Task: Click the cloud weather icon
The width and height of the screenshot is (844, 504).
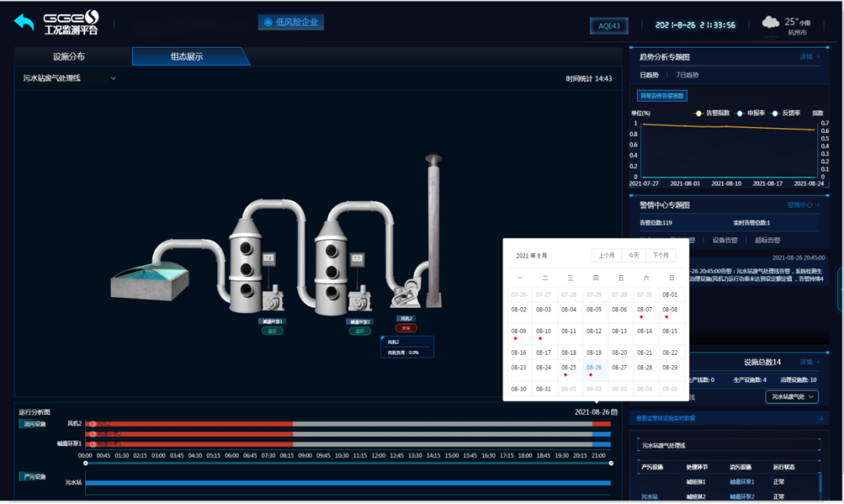Action: coord(770,23)
